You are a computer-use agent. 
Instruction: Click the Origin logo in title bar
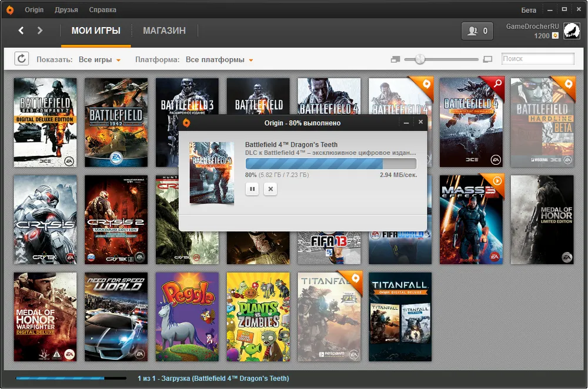coord(9,10)
